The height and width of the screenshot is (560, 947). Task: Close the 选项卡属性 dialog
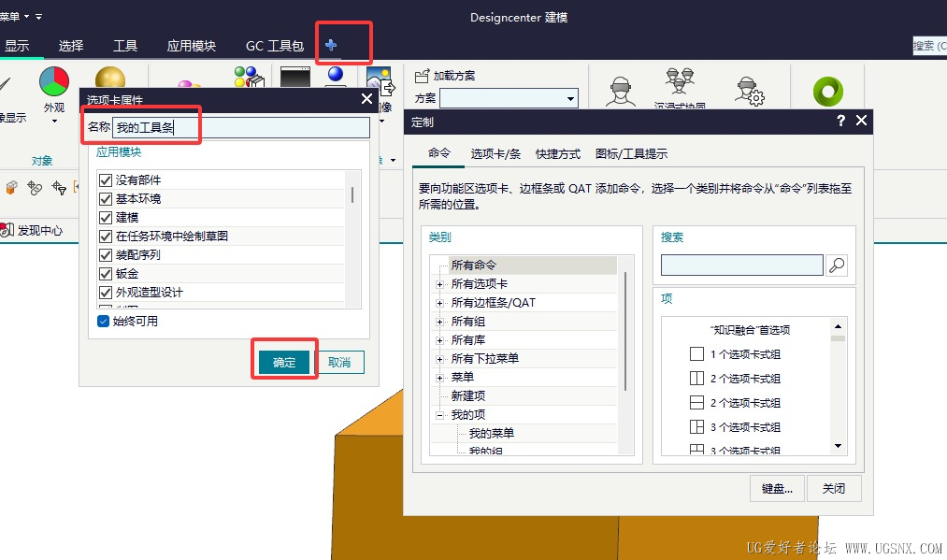[366, 98]
